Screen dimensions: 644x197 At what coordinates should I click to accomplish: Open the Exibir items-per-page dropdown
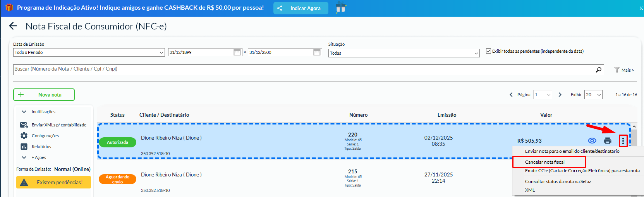coord(593,95)
